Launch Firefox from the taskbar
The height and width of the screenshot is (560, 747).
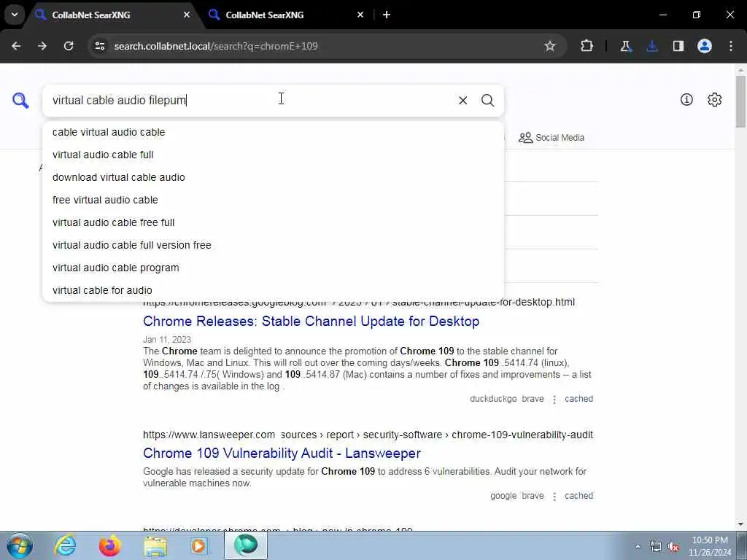110,545
